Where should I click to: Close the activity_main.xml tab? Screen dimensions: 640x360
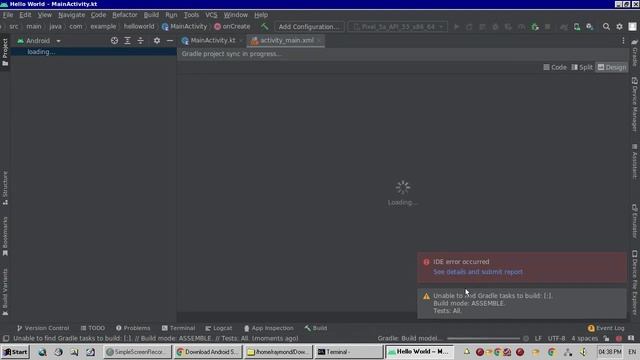point(319,40)
